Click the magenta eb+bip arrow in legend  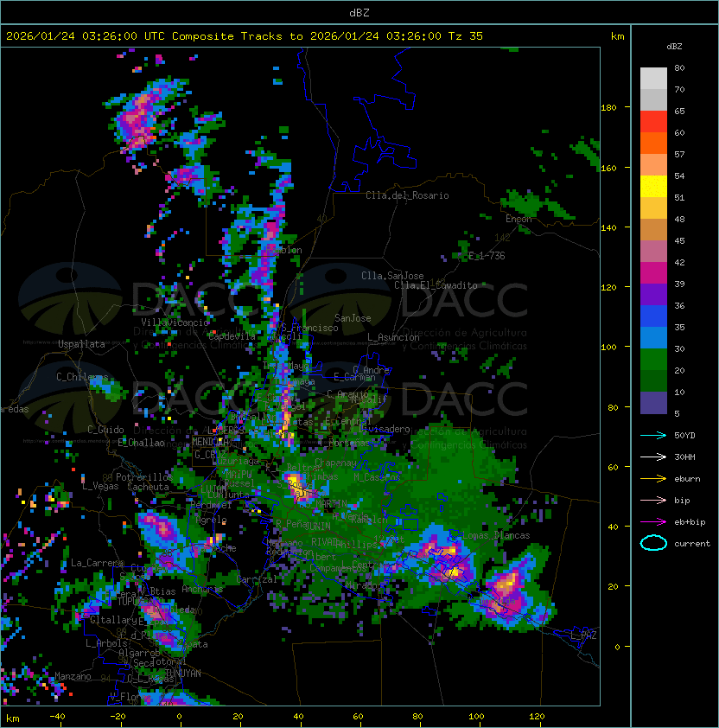[x=653, y=522]
